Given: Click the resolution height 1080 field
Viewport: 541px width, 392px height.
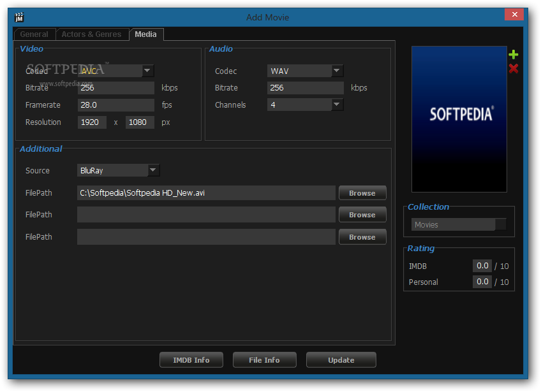Looking at the screenshot, I should point(140,122).
